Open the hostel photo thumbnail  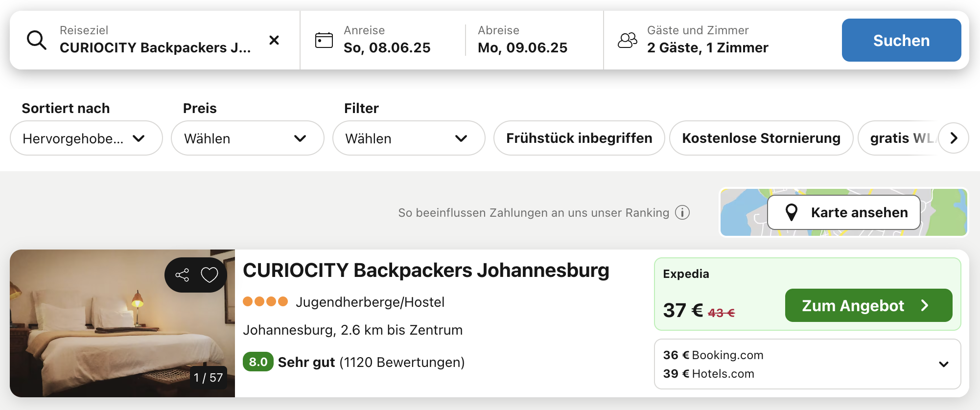click(x=122, y=323)
